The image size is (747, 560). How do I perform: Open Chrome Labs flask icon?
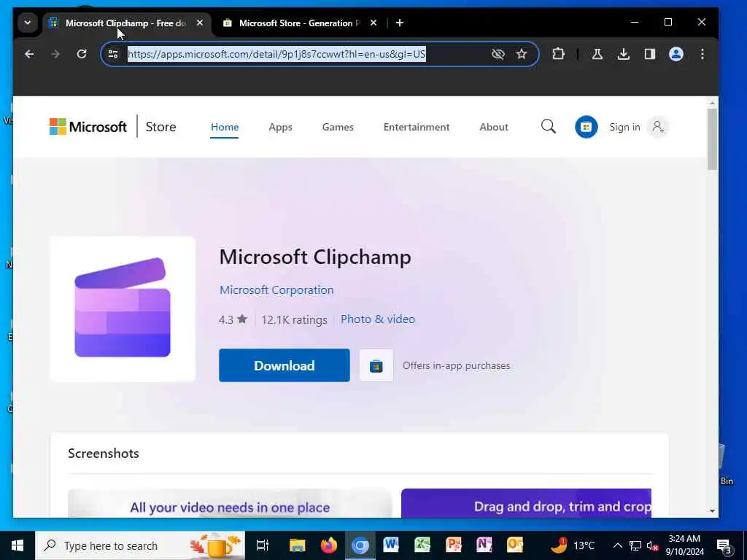pyautogui.click(x=597, y=54)
